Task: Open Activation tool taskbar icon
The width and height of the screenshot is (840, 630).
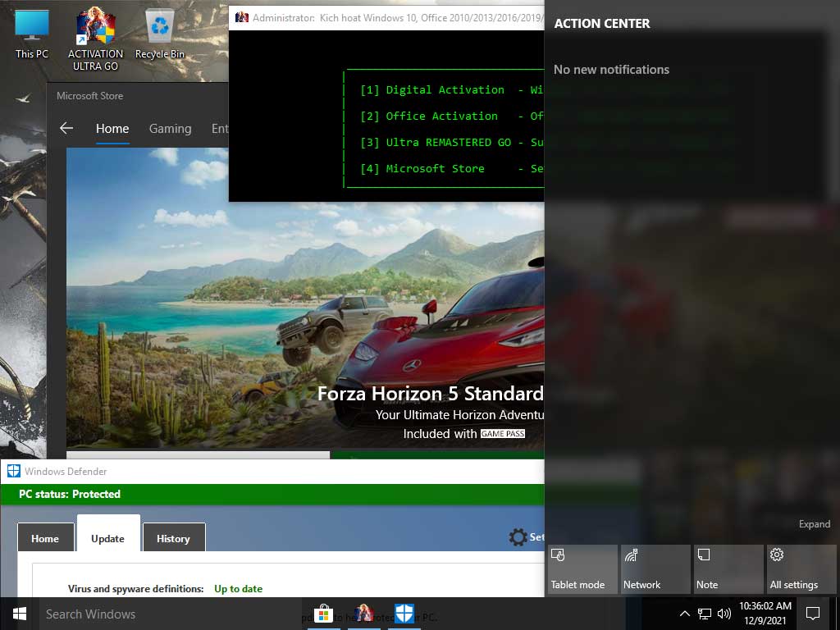Action: (364, 614)
